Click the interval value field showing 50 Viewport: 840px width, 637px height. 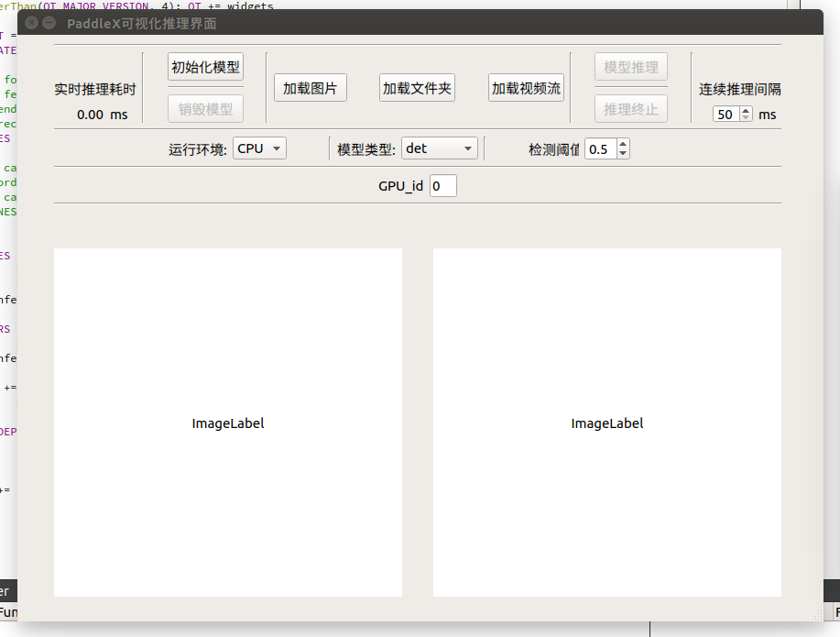pos(725,115)
